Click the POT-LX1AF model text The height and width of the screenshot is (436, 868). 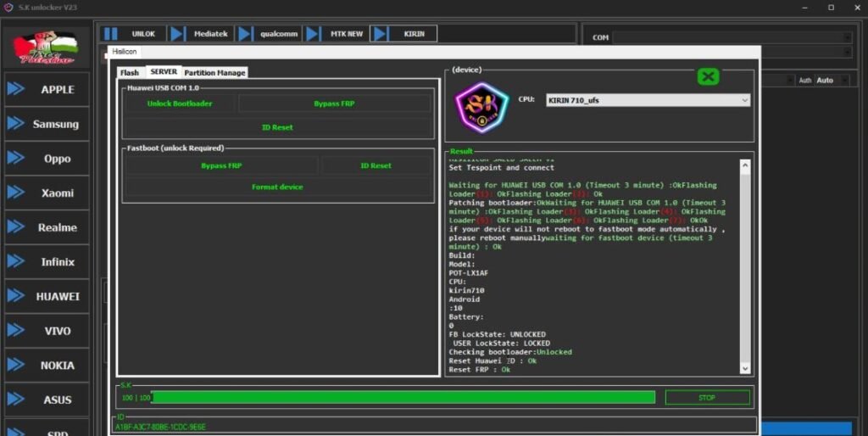(x=468, y=273)
